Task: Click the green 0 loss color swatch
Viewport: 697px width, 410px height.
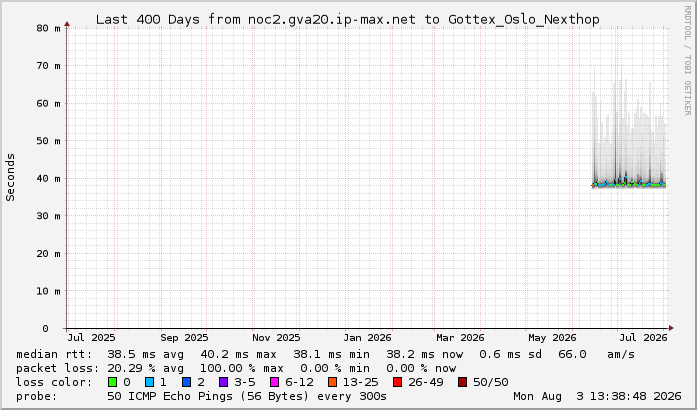Action: click(112, 382)
